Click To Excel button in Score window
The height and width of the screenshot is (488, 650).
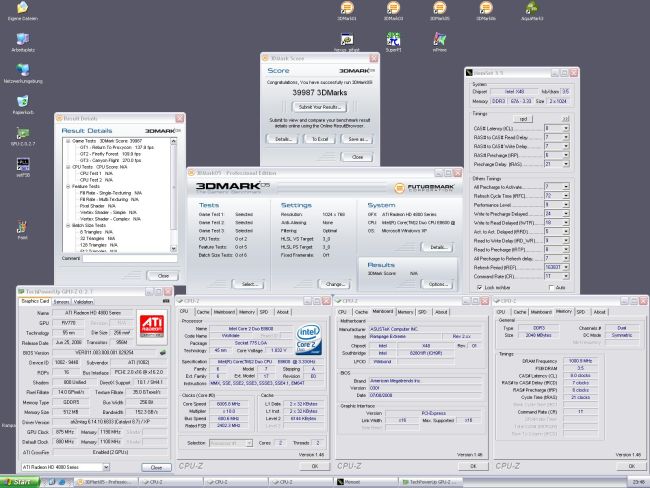click(320, 139)
